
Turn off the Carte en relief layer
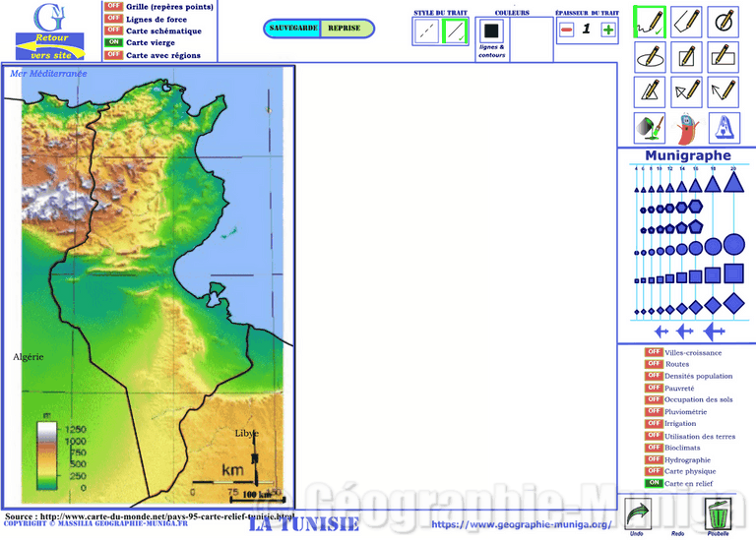tap(654, 483)
